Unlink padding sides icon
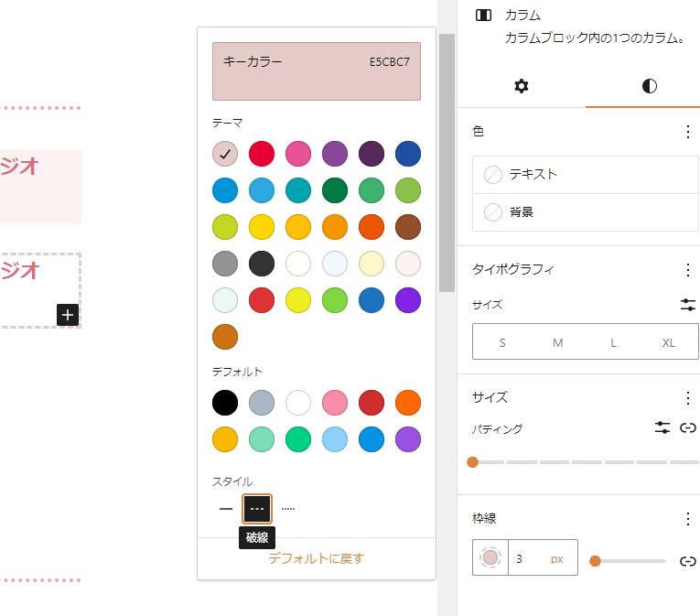Viewport: 700px width, 616px height. [687, 428]
